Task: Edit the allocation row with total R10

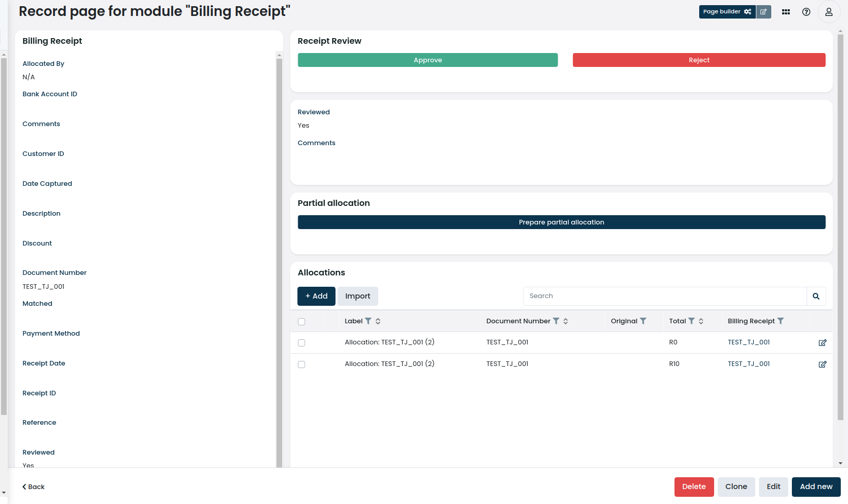Action: point(823,364)
